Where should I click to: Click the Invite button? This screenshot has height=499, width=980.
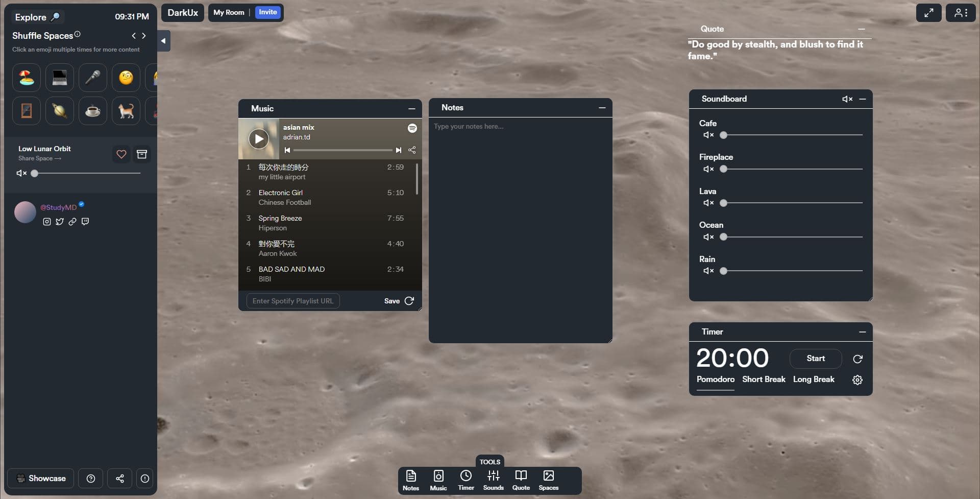[267, 12]
